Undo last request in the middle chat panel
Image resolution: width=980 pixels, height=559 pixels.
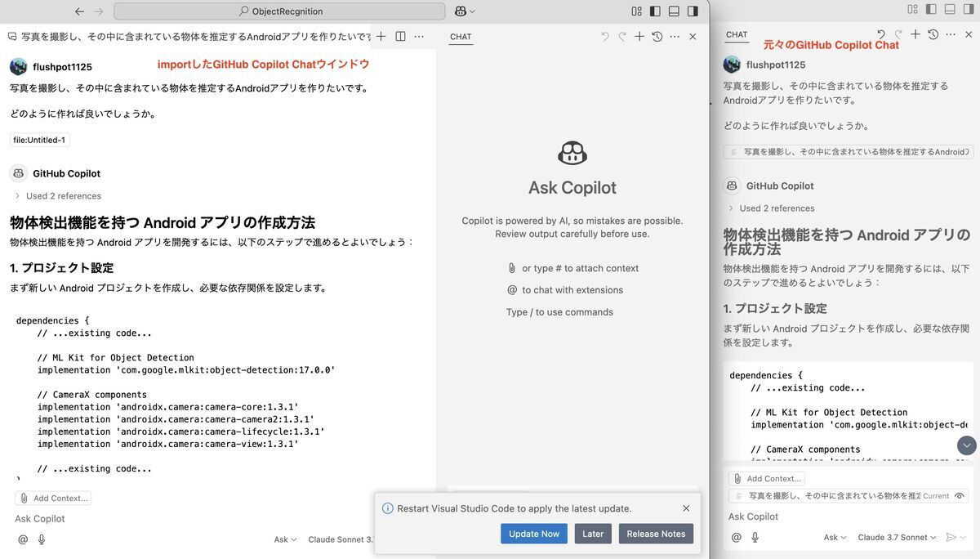click(605, 37)
